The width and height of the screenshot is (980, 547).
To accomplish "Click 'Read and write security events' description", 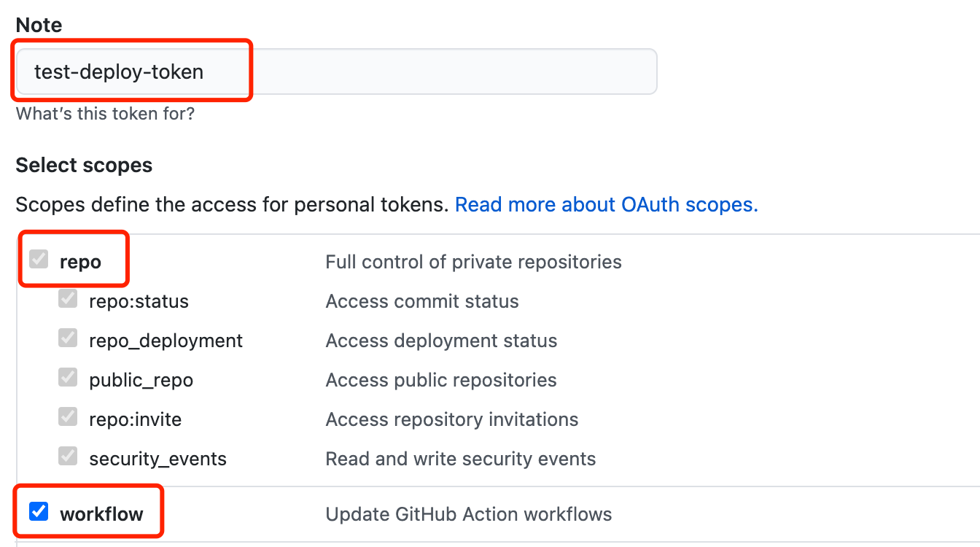I will click(460, 459).
